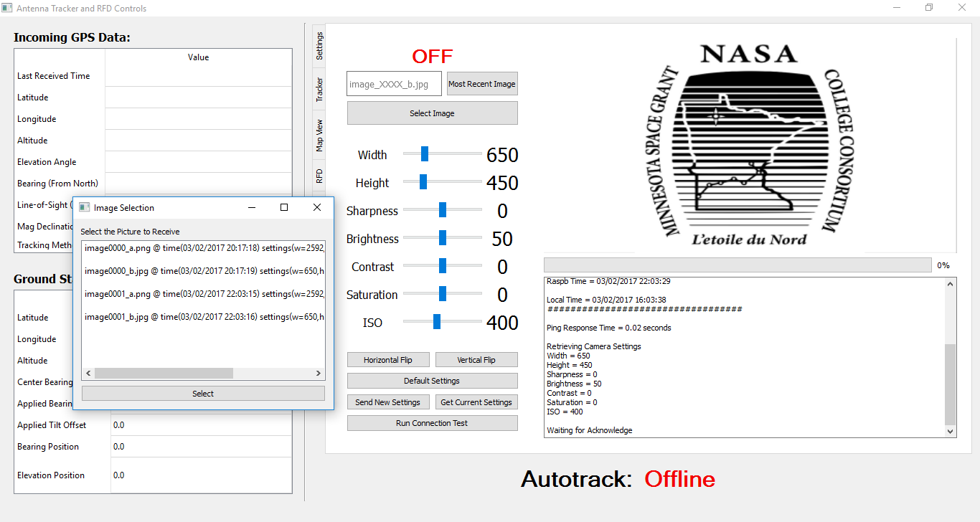
Task: Click the Bearing (From North) row
Action: [x=154, y=184]
